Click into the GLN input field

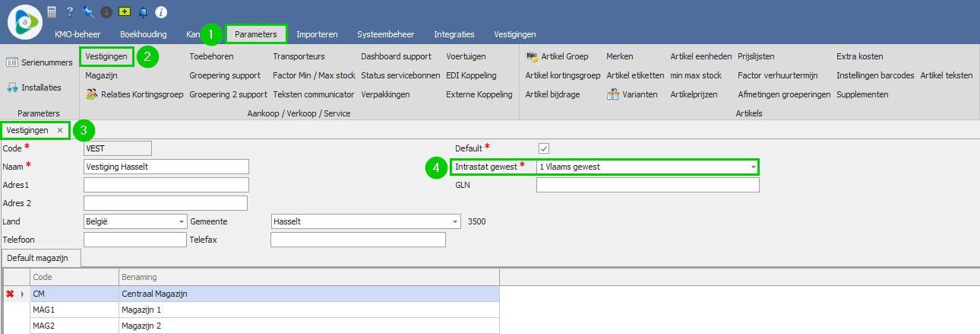pyautogui.click(x=647, y=185)
